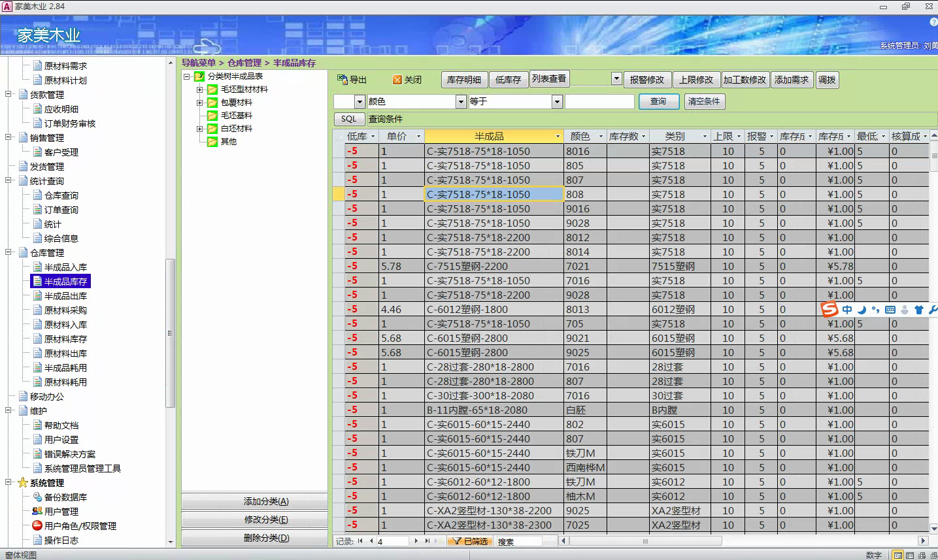
Task: Collapse the 仓库管理 navigation group
Action: click(x=8, y=252)
